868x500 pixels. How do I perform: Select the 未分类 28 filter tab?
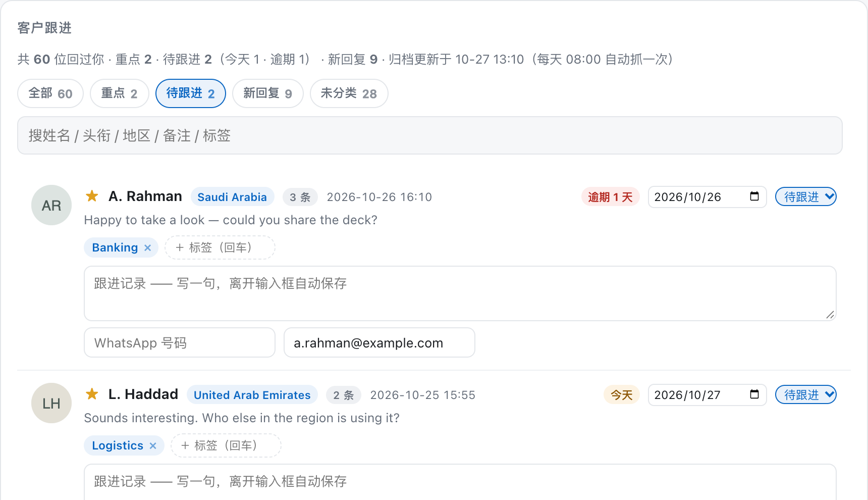pyautogui.click(x=349, y=93)
